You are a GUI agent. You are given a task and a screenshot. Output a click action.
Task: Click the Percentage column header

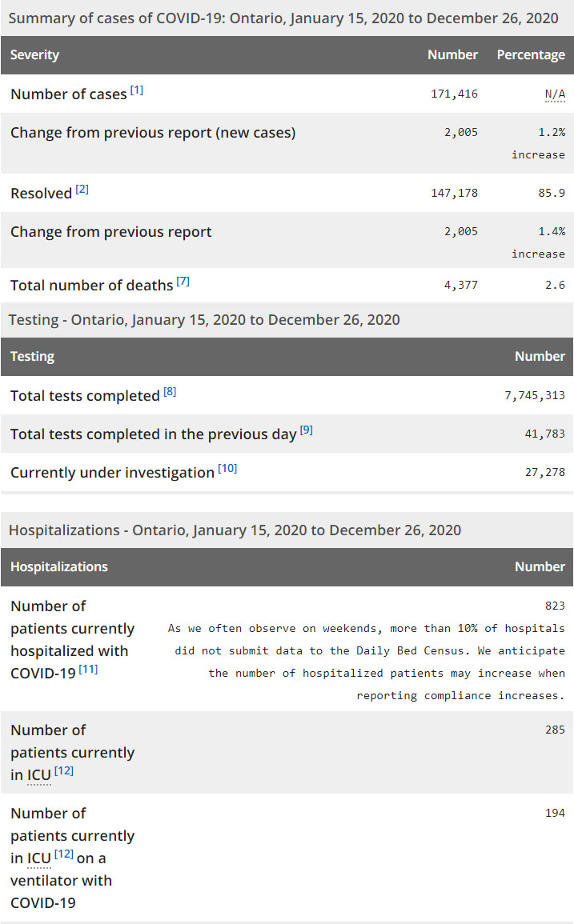tap(531, 55)
